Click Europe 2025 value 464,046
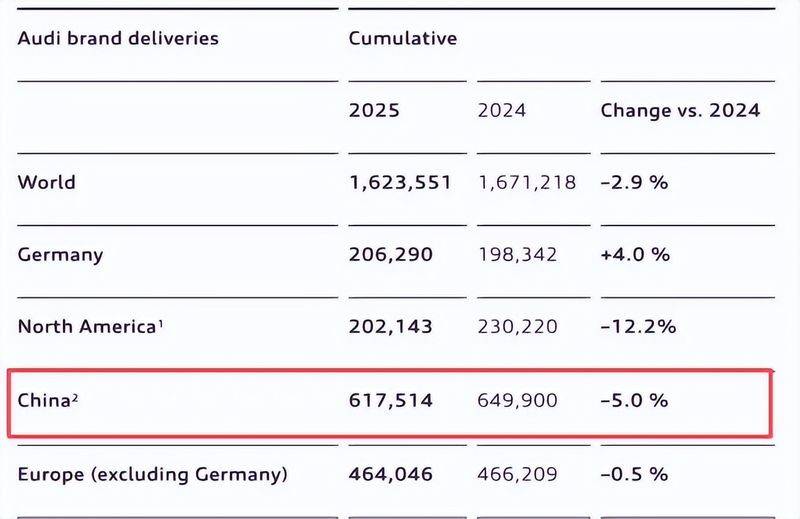This screenshot has height=519, width=800. [x=391, y=474]
